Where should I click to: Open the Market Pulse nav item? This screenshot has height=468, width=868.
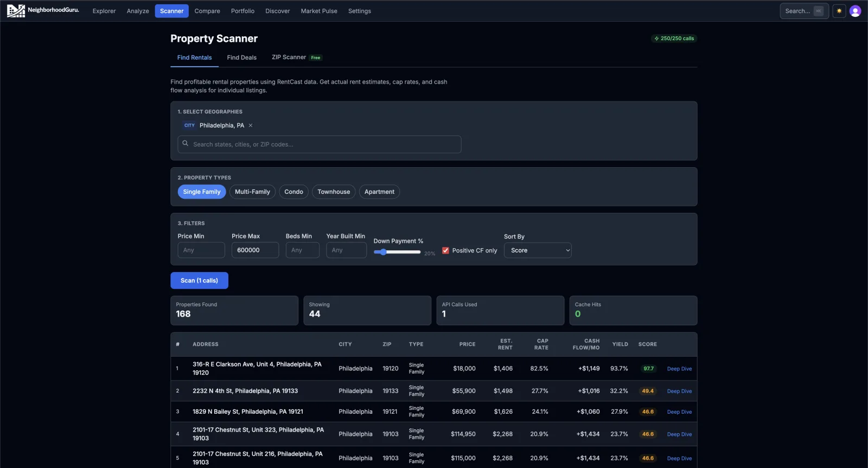point(319,11)
